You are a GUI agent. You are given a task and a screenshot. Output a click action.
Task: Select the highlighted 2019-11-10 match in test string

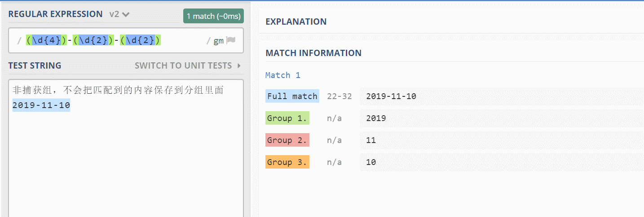(x=41, y=105)
